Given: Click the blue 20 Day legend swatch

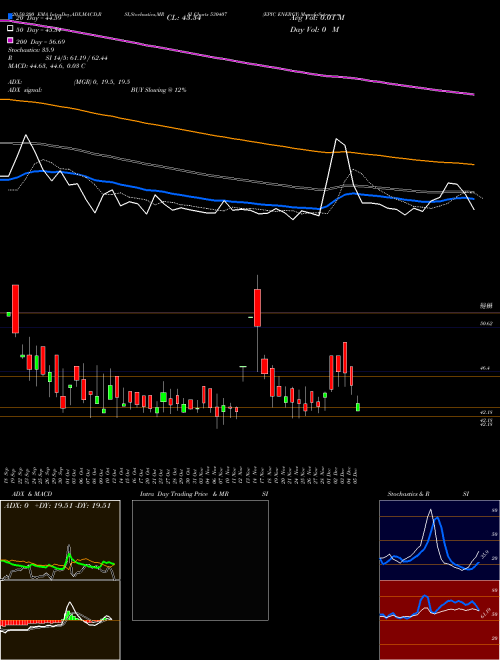Looking at the screenshot, I should point(10,17).
